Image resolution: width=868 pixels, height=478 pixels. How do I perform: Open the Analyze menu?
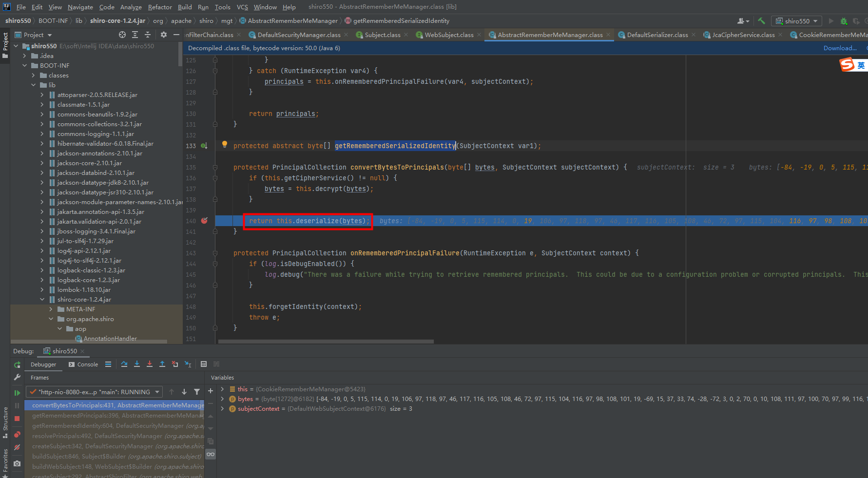(x=131, y=7)
